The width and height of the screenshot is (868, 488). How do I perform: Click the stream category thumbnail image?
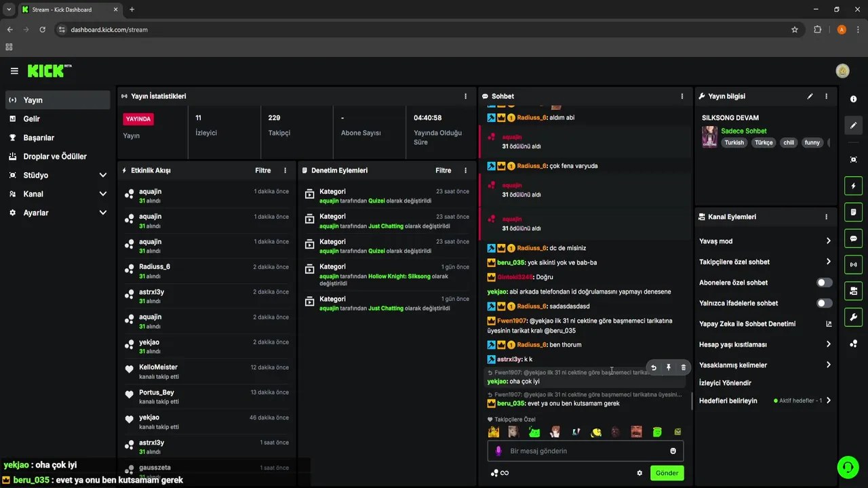(709, 137)
